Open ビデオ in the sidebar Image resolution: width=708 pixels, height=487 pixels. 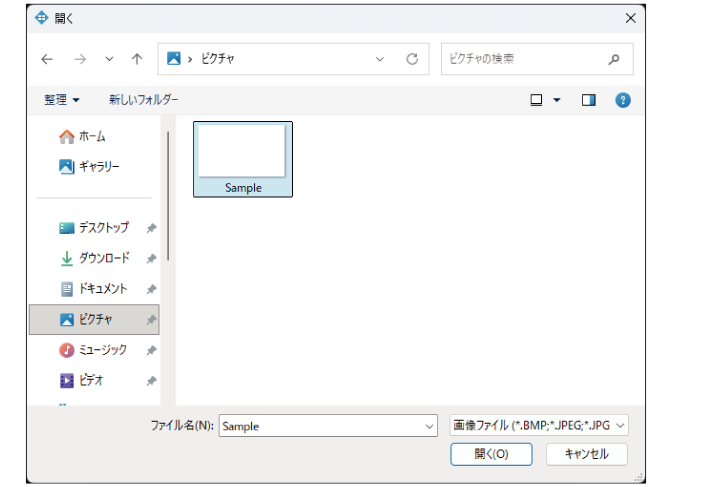pyautogui.click(x=81, y=380)
